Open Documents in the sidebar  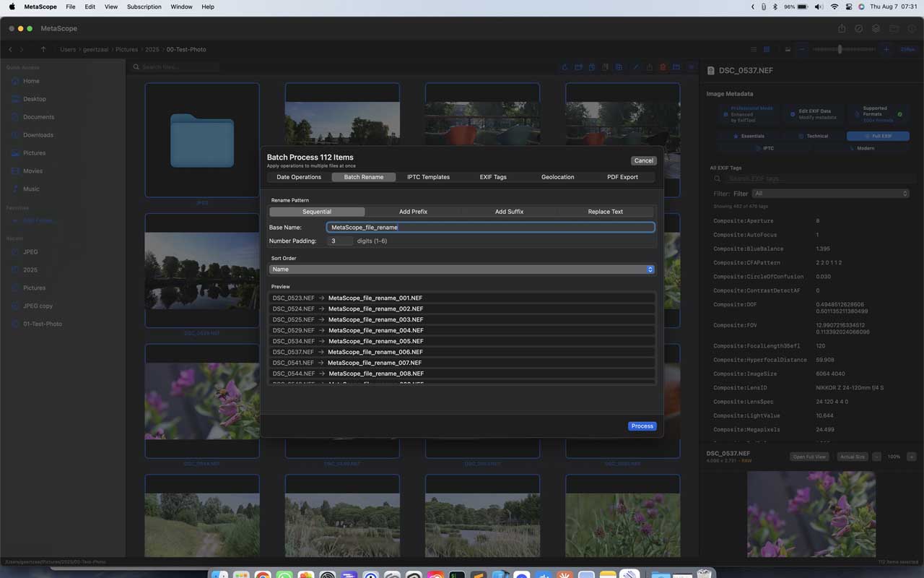38,117
